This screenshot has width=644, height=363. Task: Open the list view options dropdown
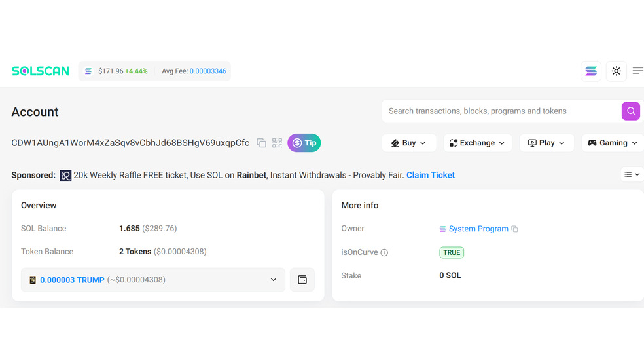[x=632, y=175]
